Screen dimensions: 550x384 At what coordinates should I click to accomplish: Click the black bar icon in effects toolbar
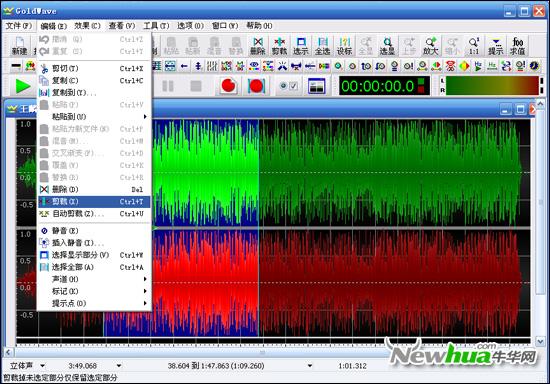click(x=16, y=66)
